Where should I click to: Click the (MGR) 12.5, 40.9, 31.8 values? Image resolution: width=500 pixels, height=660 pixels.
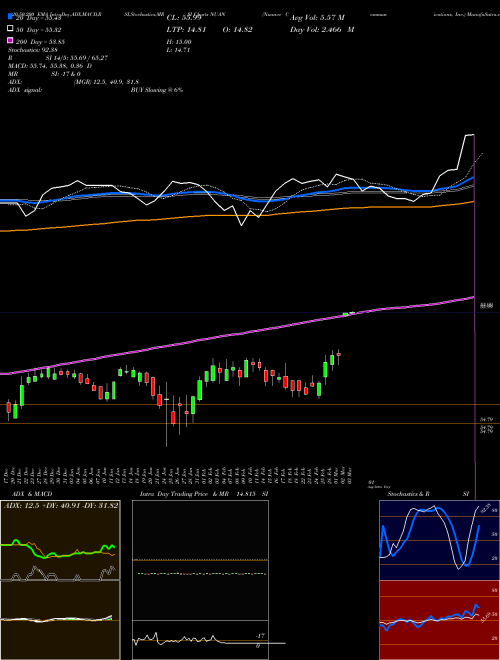[x=106, y=82]
